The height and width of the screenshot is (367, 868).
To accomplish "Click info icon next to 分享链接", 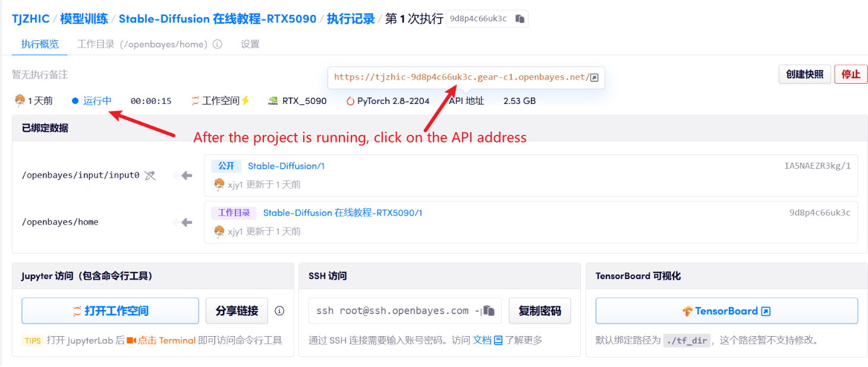I will click(279, 311).
